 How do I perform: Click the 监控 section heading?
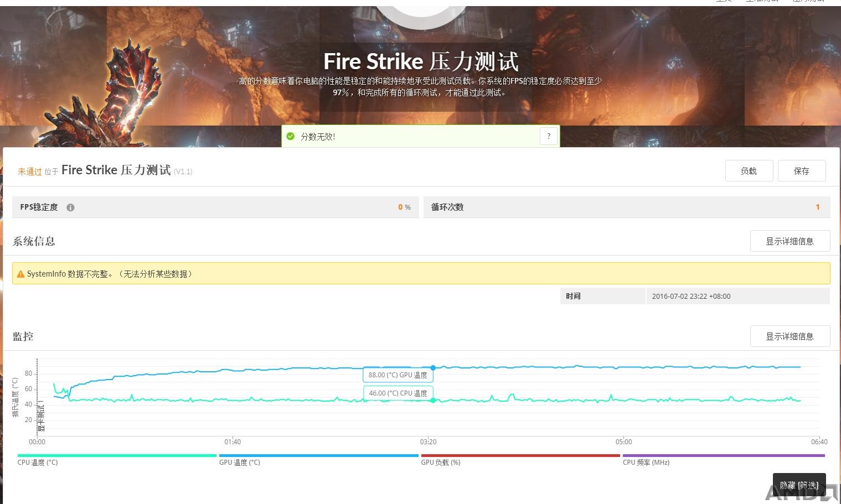pos(23,336)
